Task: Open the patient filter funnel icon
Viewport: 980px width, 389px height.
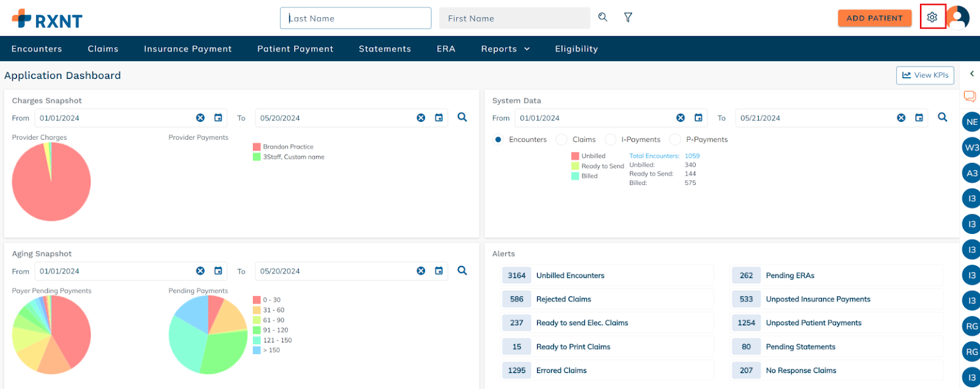Action: point(628,17)
